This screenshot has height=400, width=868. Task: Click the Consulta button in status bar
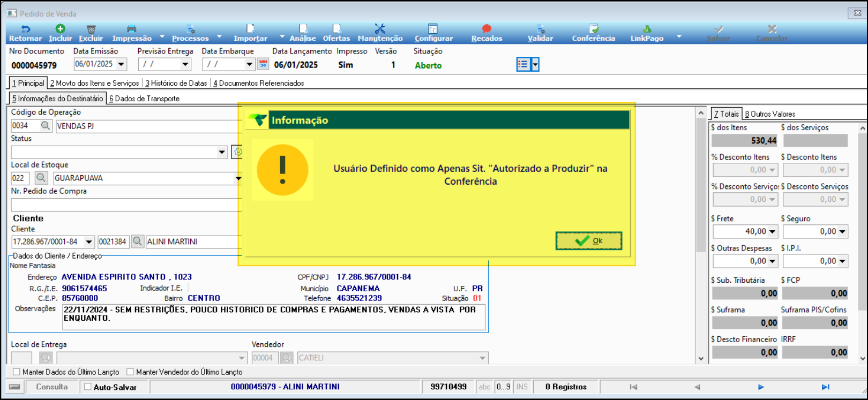click(52, 387)
